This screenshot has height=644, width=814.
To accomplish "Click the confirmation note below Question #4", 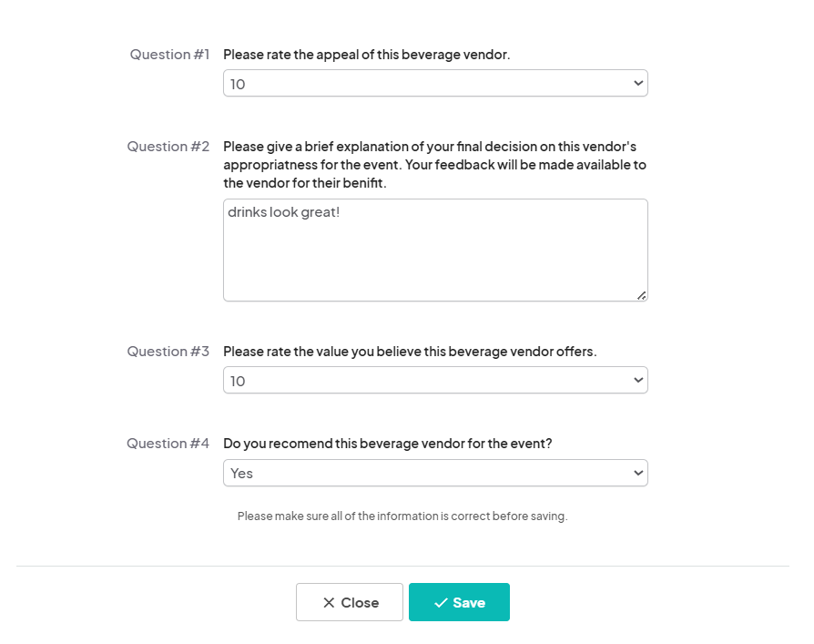I will pos(402,516).
